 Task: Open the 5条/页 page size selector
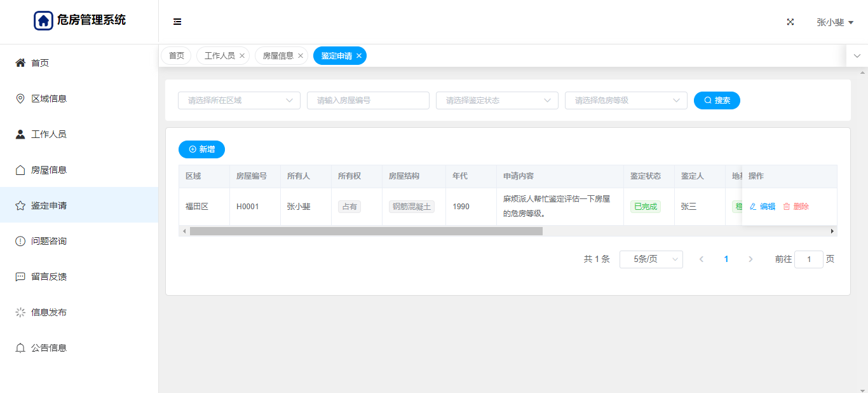pyautogui.click(x=651, y=259)
